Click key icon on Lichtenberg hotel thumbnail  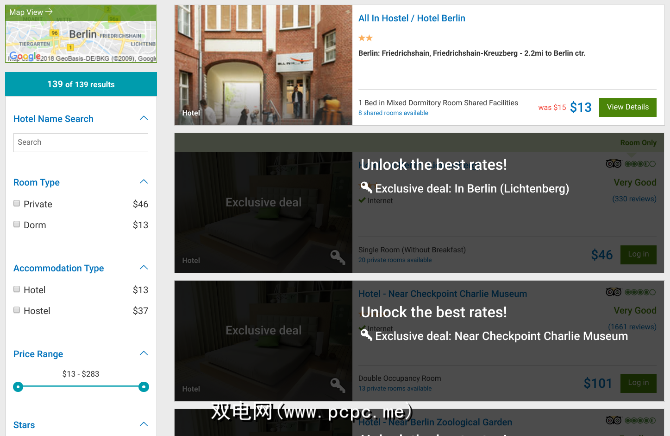tap(338, 257)
